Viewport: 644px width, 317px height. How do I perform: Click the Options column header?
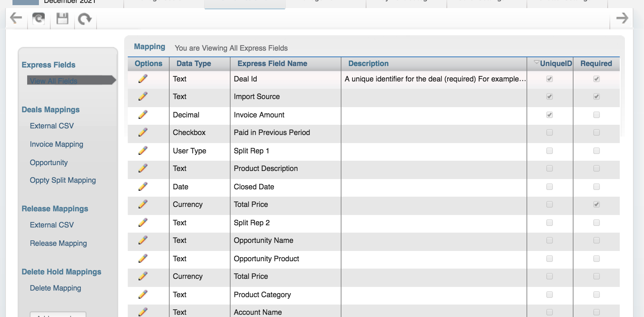tap(148, 63)
